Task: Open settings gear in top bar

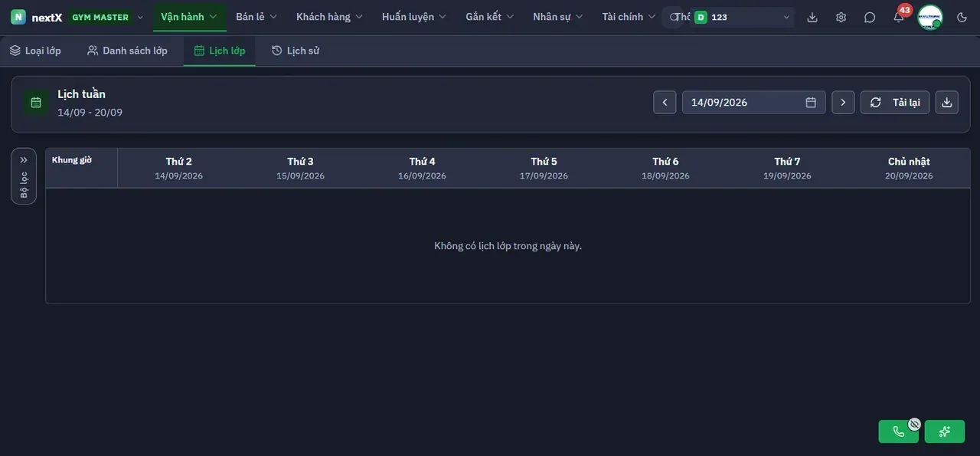Action: pyautogui.click(x=841, y=17)
